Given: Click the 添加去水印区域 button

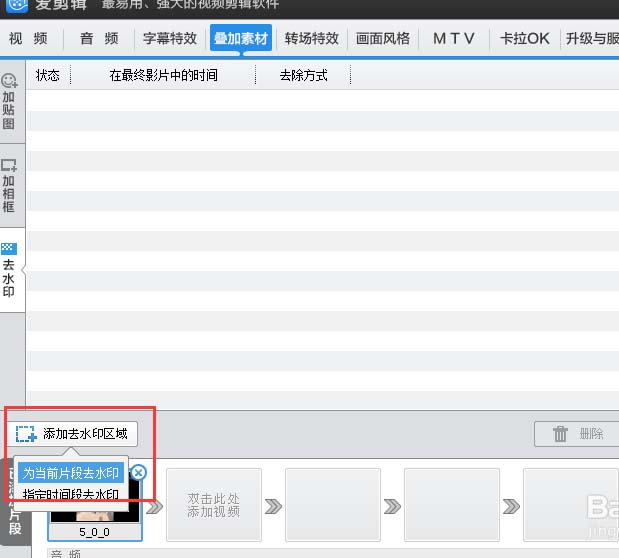Looking at the screenshot, I should (x=71, y=434).
